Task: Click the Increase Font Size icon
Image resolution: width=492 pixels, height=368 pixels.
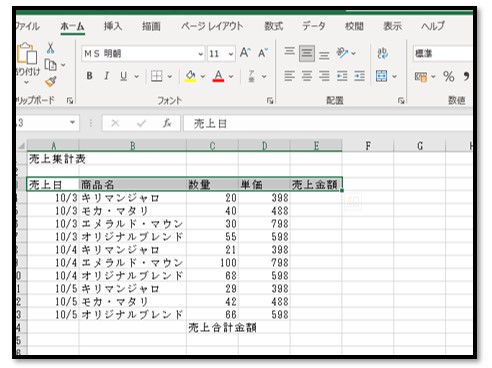Action: coord(245,53)
